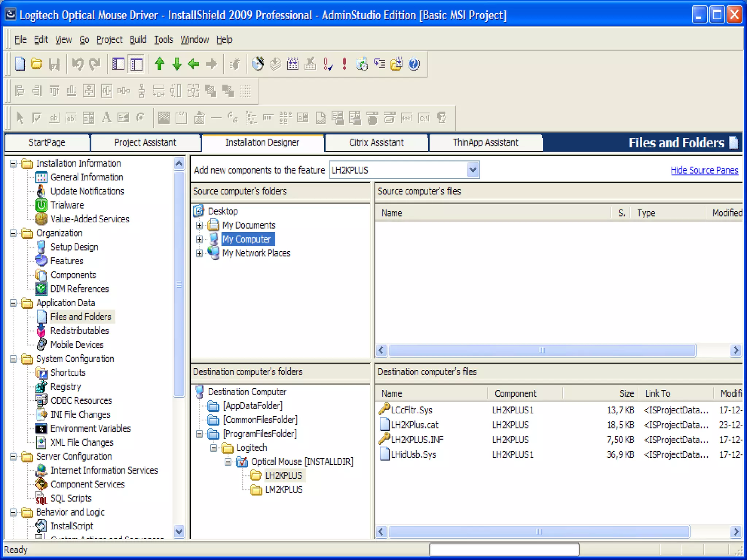Collapse the [ProgramFilesFolder] destination node
Viewport: 747px width, 560px height.
click(199, 434)
